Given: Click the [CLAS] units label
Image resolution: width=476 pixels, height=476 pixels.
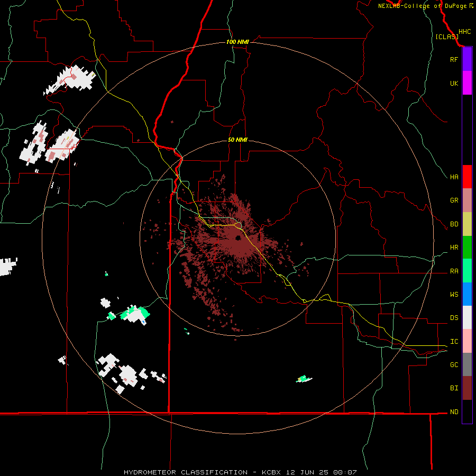Looking at the screenshot, I should (447, 36).
